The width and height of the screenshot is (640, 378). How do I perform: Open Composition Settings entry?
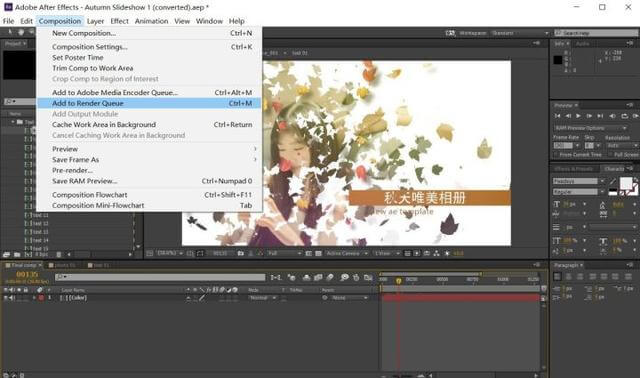(x=149, y=47)
